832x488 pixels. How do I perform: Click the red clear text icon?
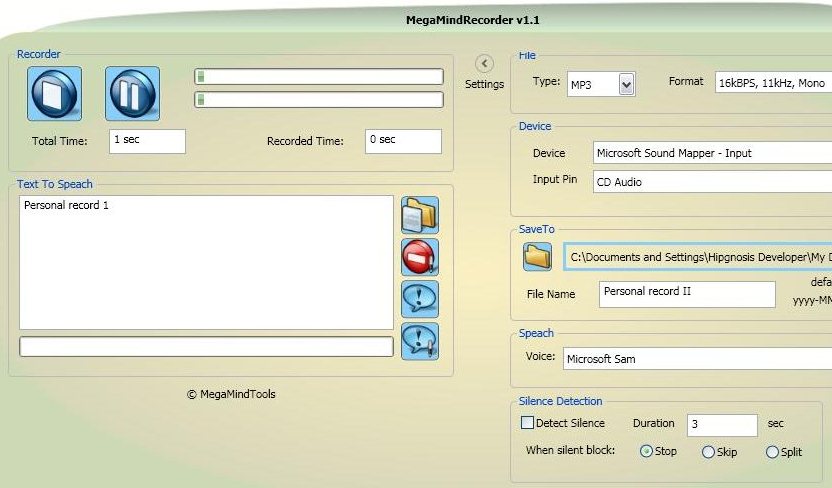coord(420,257)
